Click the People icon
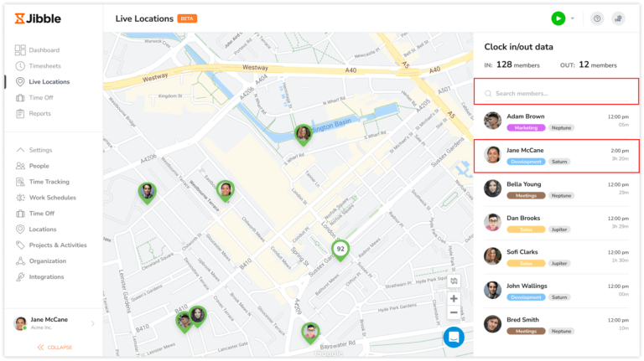 20,166
